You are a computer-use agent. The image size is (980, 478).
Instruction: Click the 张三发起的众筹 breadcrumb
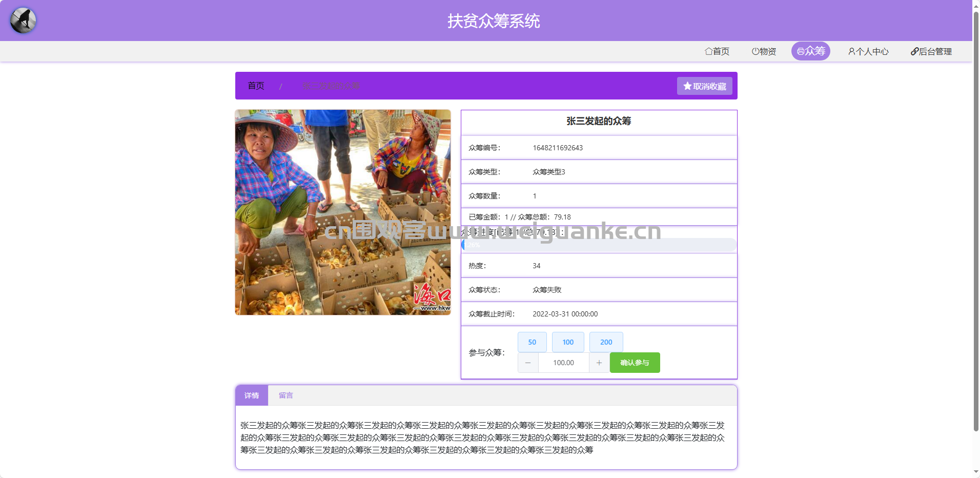click(x=331, y=86)
